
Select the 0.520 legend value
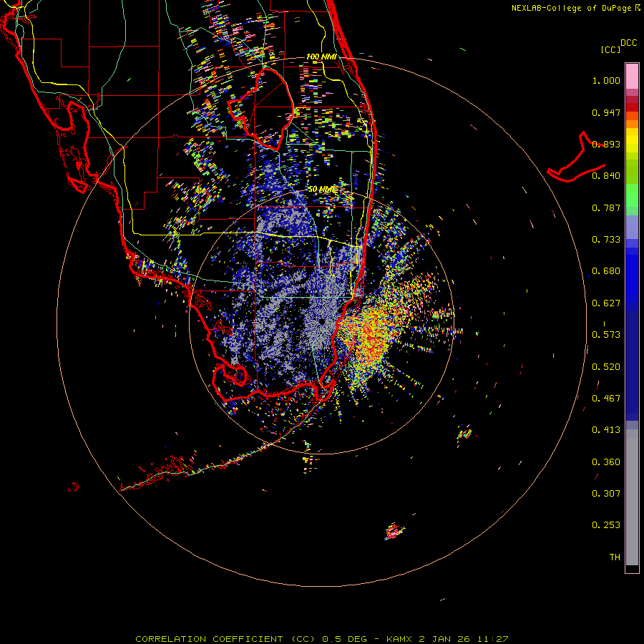[x=606, y=366]
